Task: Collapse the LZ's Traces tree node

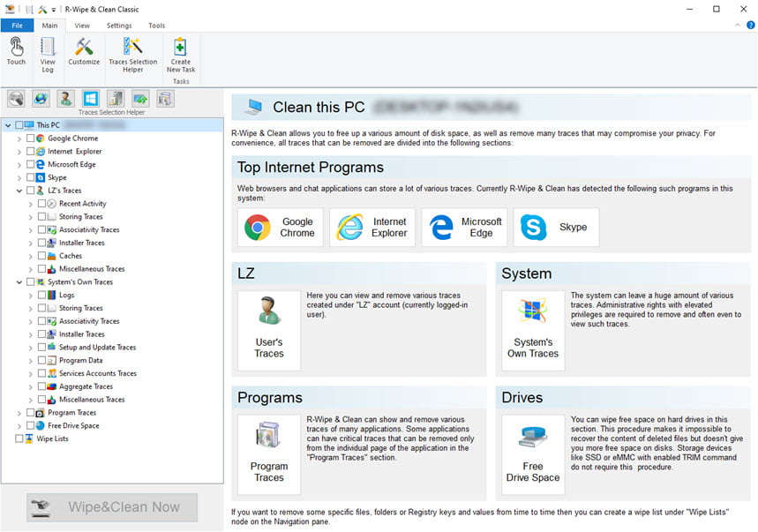Action: [19, 191]
